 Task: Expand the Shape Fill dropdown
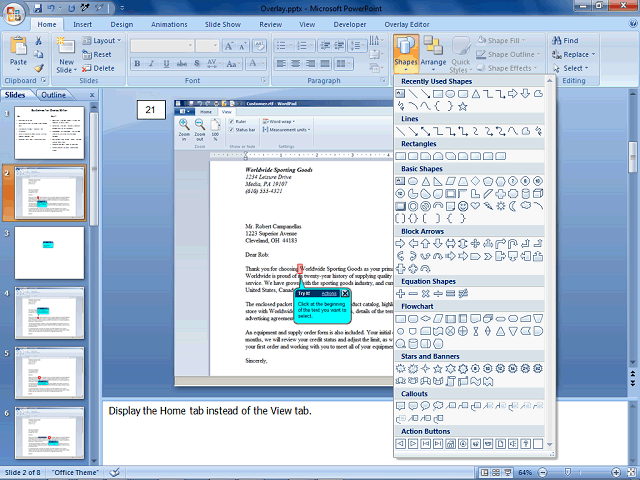[501, 40]
